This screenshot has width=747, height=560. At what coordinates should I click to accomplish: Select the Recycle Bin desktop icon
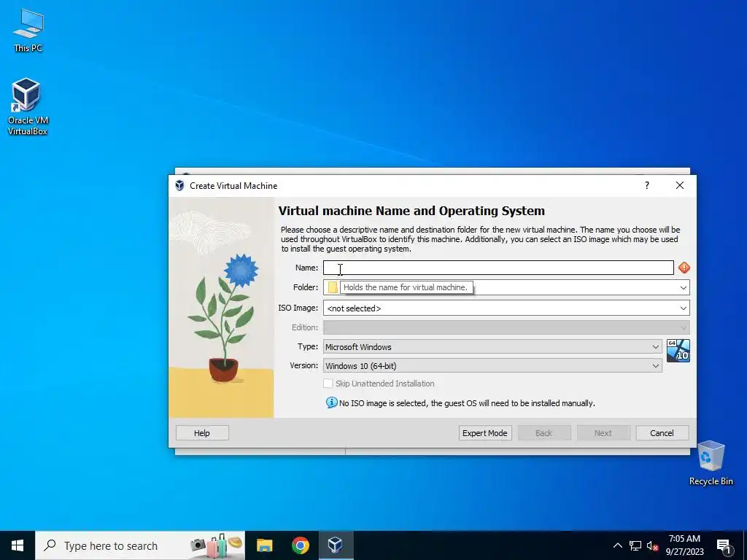pos(711,462)
